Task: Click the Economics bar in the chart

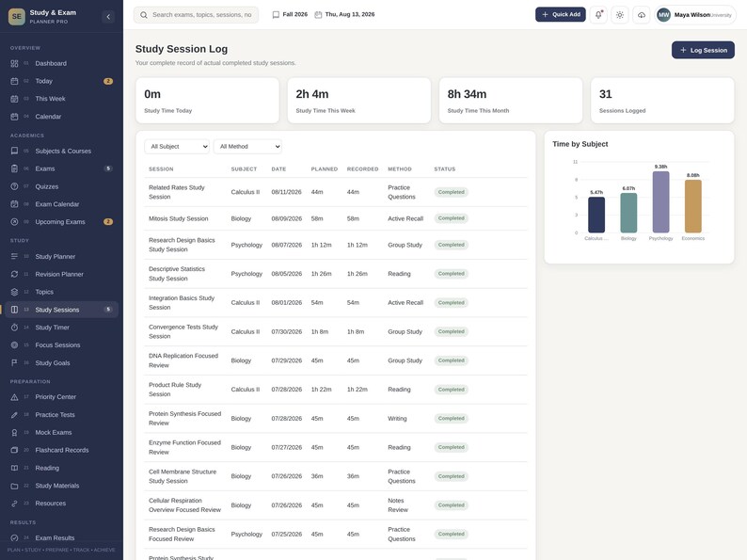Action: (x=692, y=206)
